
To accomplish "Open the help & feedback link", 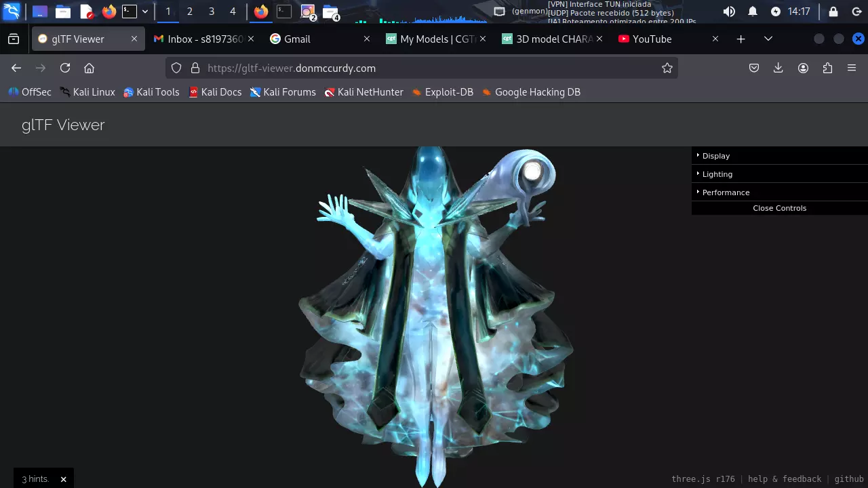I will (x=785, y=479).
